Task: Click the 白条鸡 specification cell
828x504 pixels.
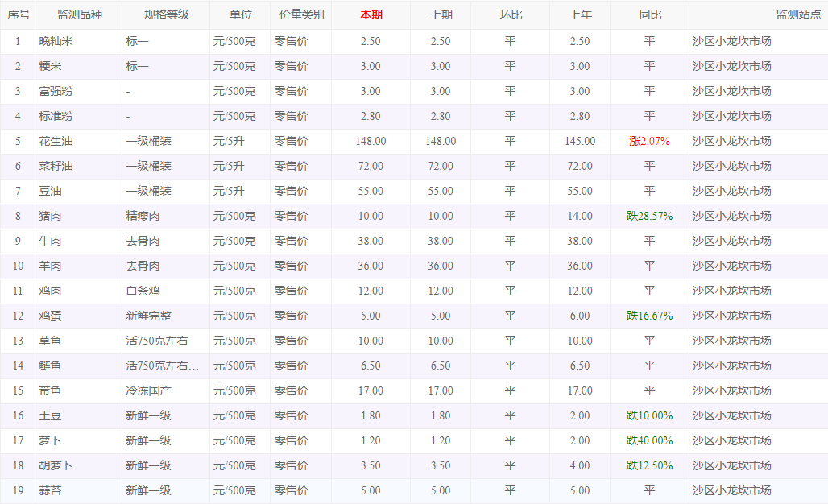Action: pos(143,291)
